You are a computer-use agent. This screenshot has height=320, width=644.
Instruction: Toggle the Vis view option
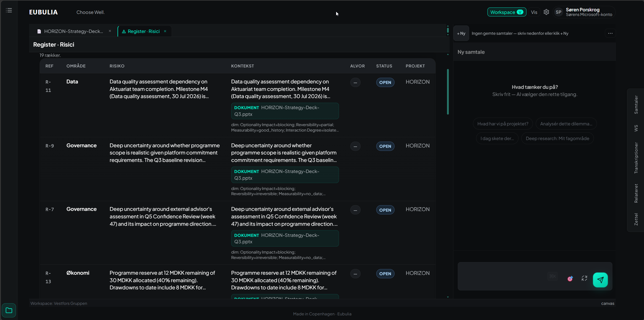[x=534, y=12]
